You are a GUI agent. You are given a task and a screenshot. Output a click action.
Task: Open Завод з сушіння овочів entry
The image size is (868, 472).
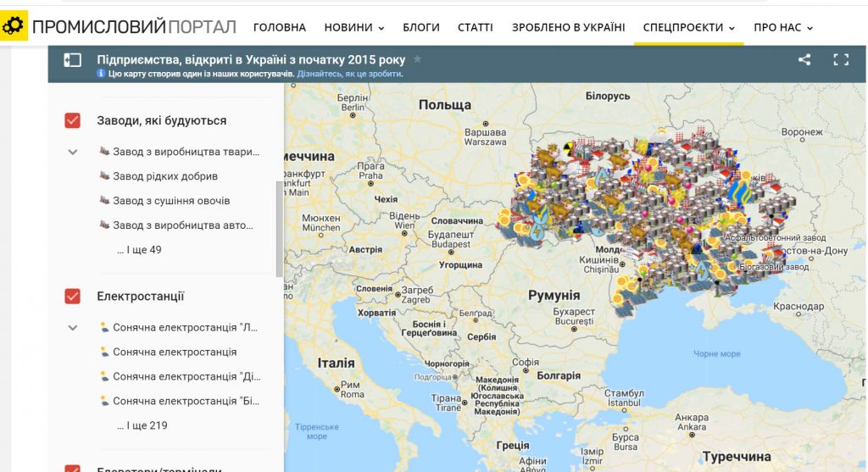171,200
